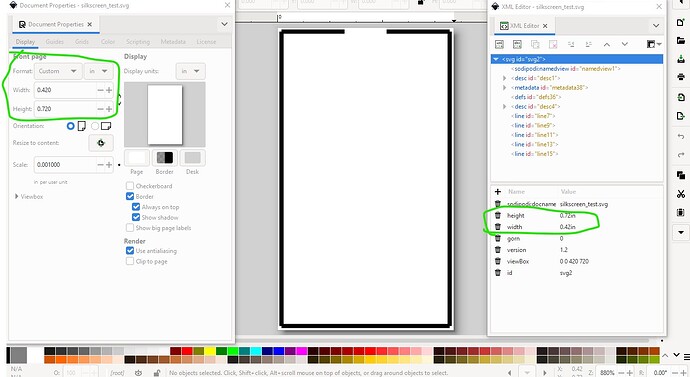
Task: Select portrait orientation radio button
Action: click(70, 126)
